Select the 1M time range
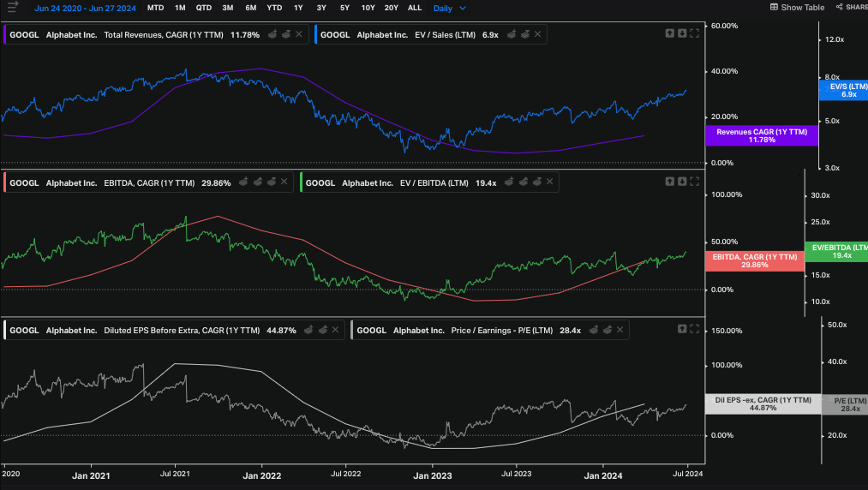 [180, 8]
